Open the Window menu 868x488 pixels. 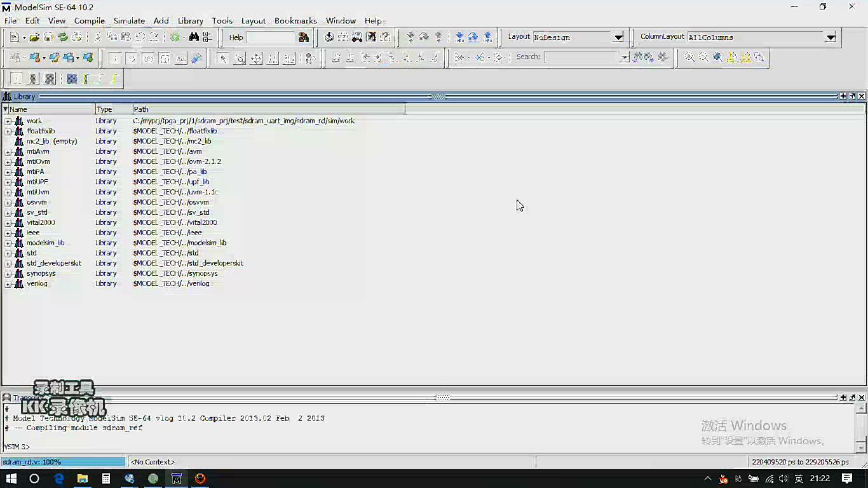click(x=341, y=20)
